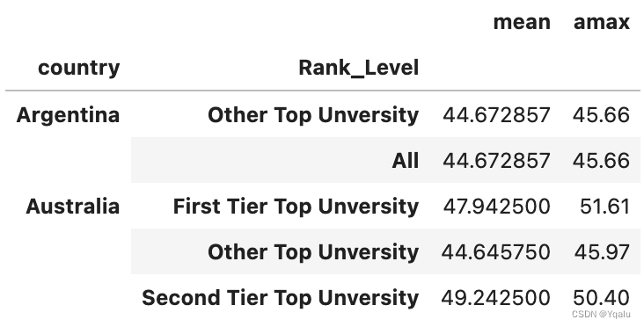
Task: Select the All row label
Action: pos(406,160)
